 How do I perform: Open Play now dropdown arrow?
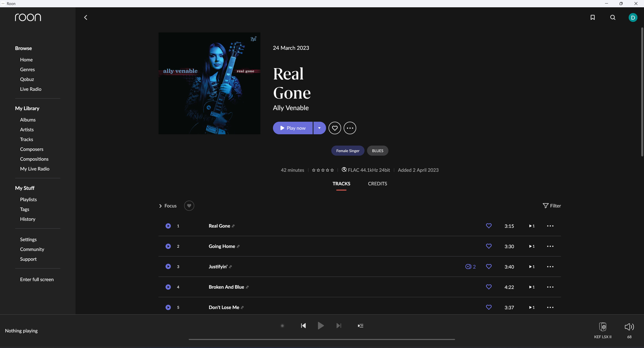(319, 128)
